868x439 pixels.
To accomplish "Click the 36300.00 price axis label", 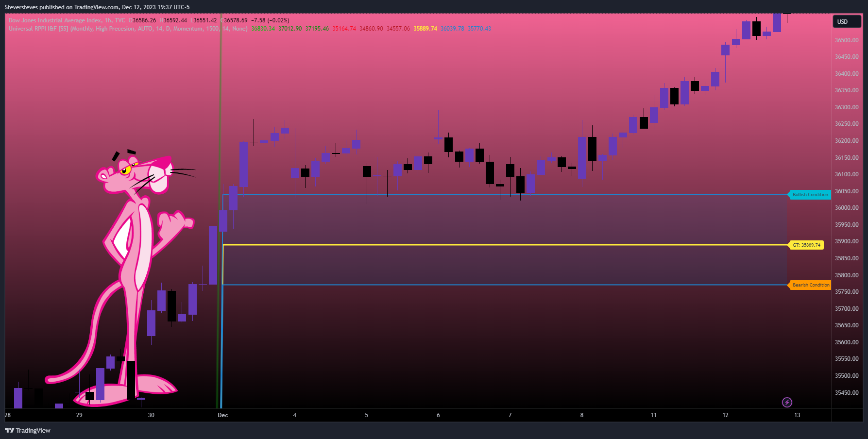I will coord(847,107).
